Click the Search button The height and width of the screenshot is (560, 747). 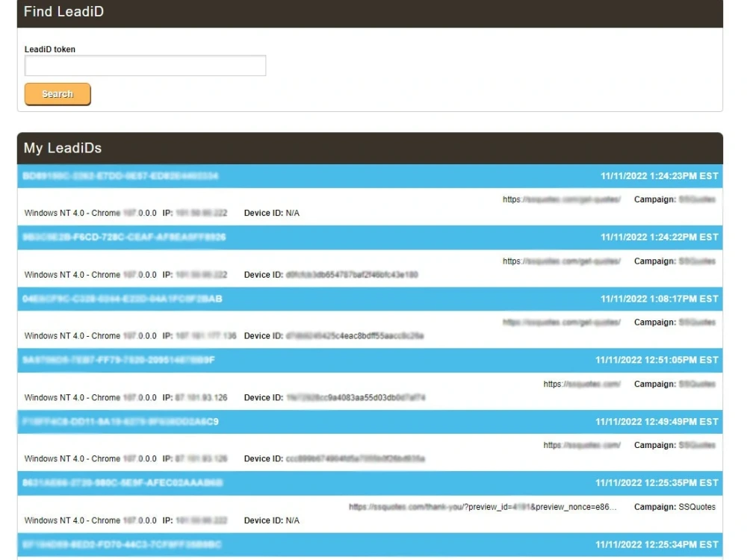57,94
